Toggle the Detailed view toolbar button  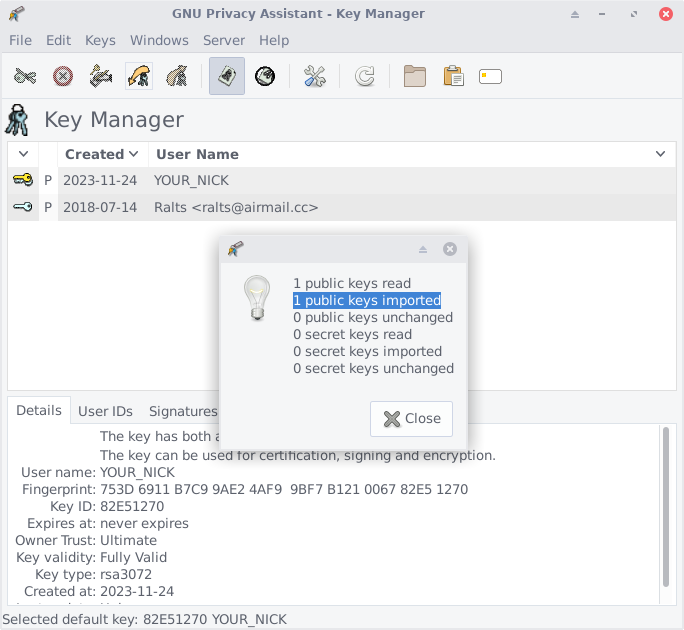pyautogui.click(x=265, y=76)
